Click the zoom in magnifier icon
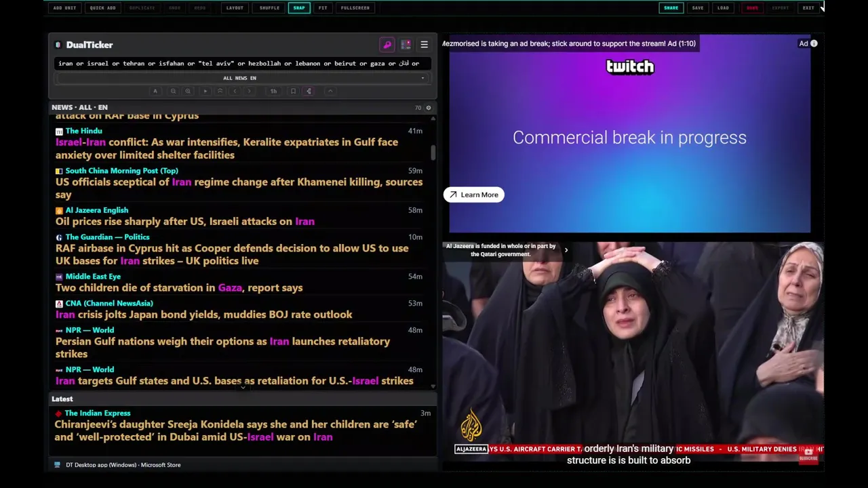 click(x=188, y=91)
